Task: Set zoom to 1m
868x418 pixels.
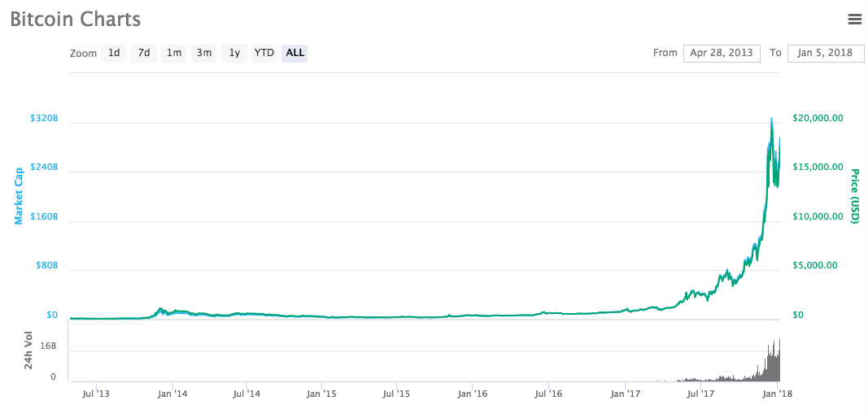Action: [x=174, y=53]
